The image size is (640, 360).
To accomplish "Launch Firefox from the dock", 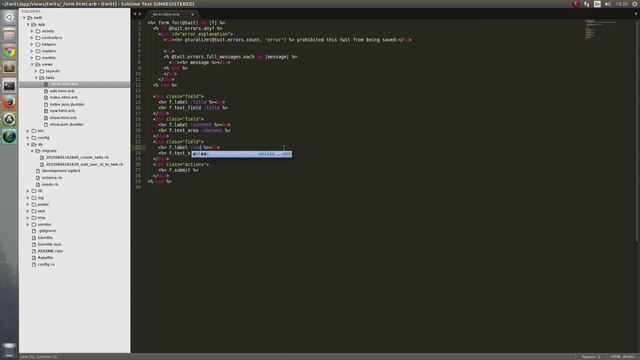I will (9, 102).
